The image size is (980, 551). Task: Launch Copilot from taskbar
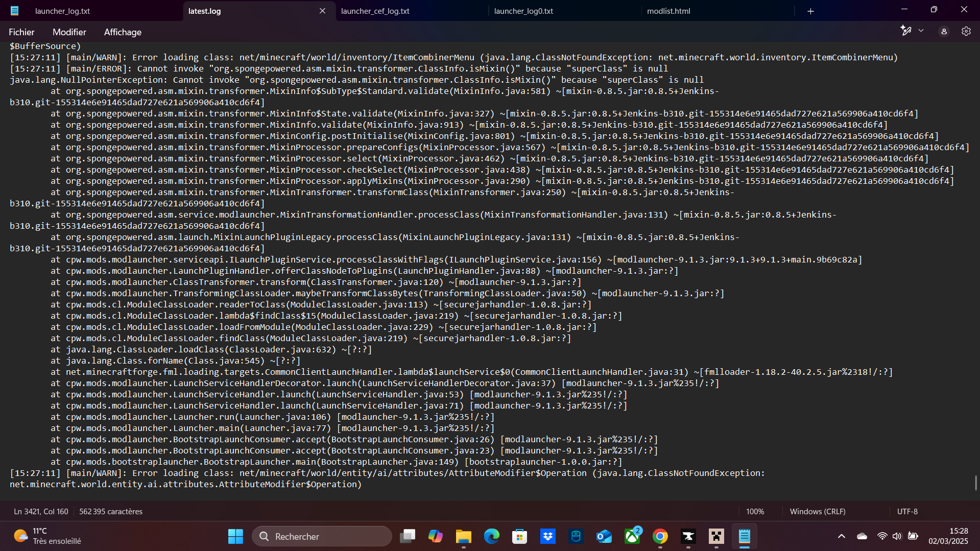pyautogui.click(x=436, y=536)
